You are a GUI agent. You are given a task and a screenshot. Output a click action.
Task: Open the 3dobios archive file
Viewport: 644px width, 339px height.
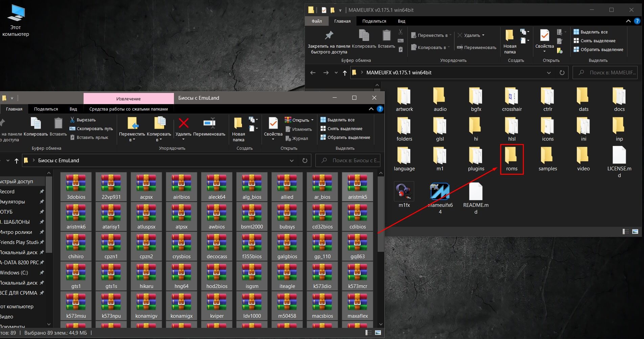pos(76,187)
